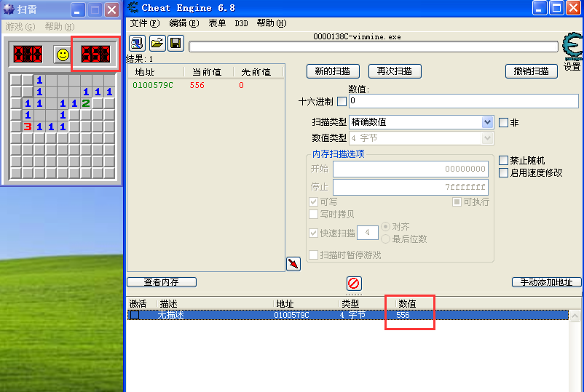Click address table scrollbar up arrow

(x=575, y=316)
